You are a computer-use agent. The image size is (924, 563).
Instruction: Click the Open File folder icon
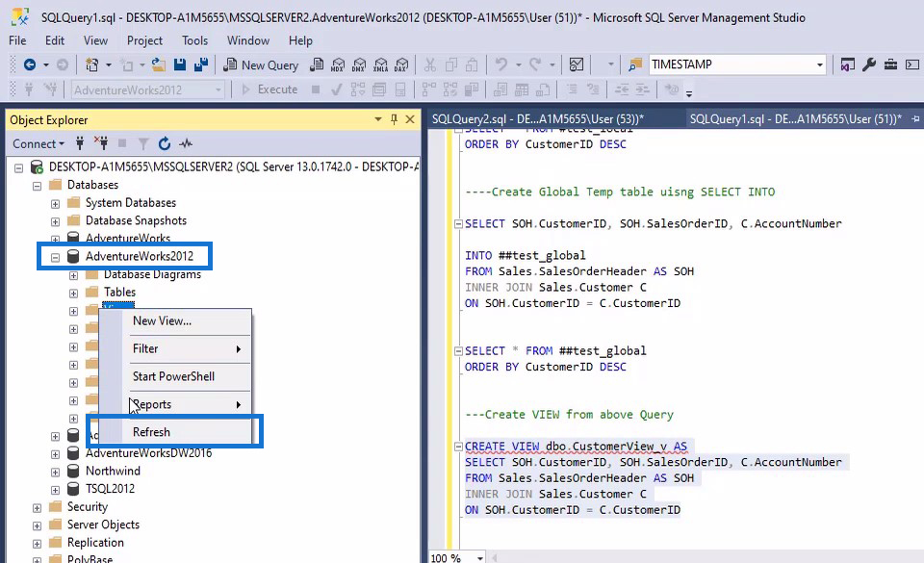click(x=159, y=64)
